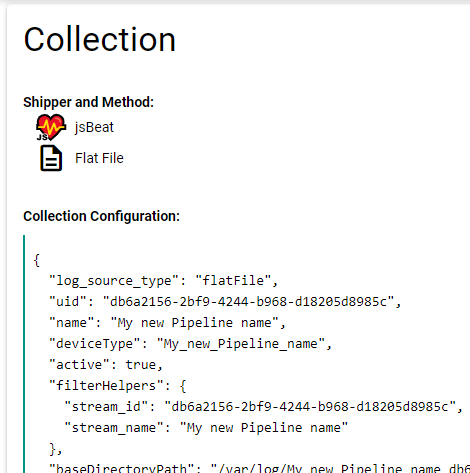Image resolution: width=470 pixels, height=473 pixels.
Task: Click the stream_id value in filterHelpers
Action: (x=310, y=406)
